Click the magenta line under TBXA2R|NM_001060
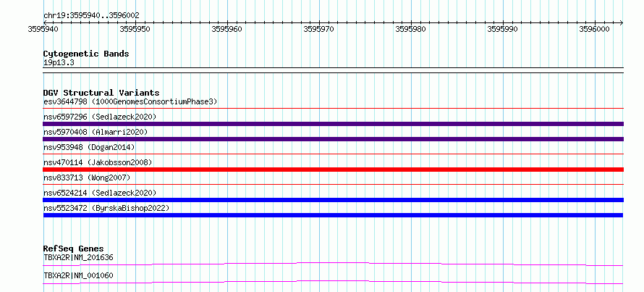This screenshot has height=292, width=644. click(x=333, y=282)
